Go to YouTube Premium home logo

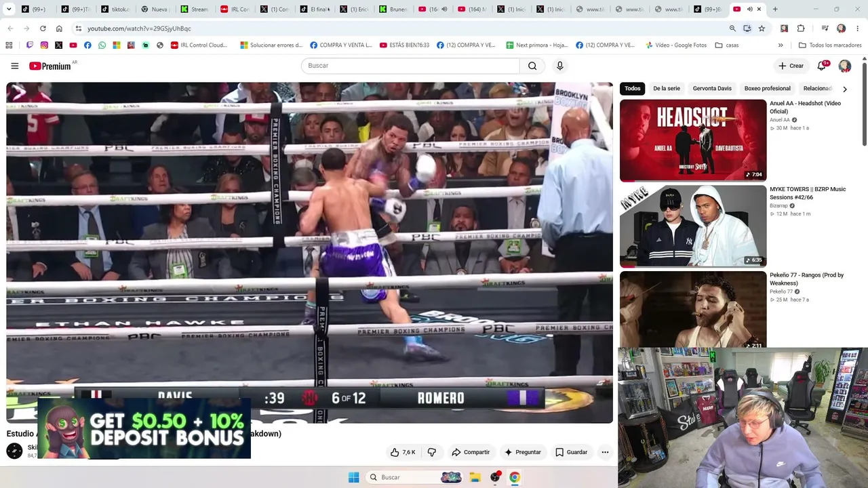click(x=50, y=66)
